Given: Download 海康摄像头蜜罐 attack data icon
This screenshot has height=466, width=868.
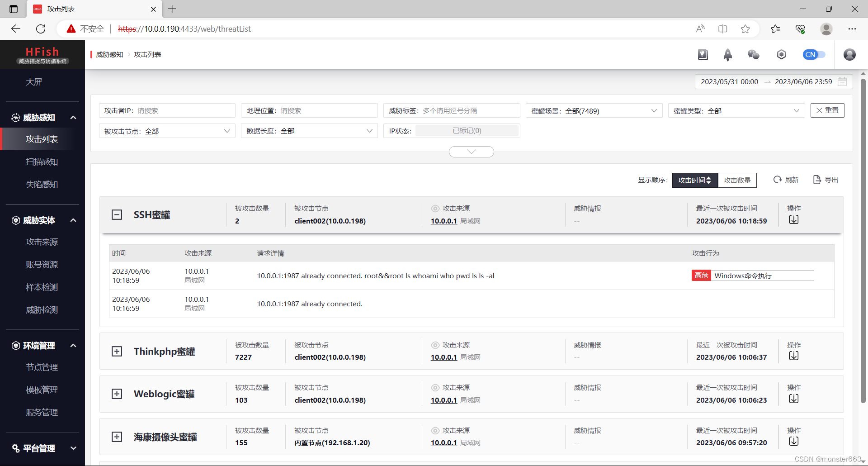Looking at the screenshot, I should coord(794,442).
